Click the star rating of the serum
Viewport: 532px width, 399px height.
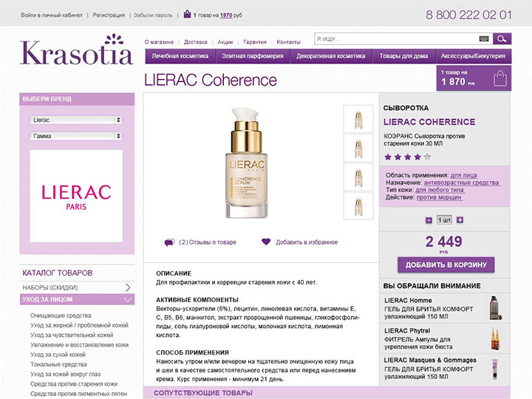(407, 157)
